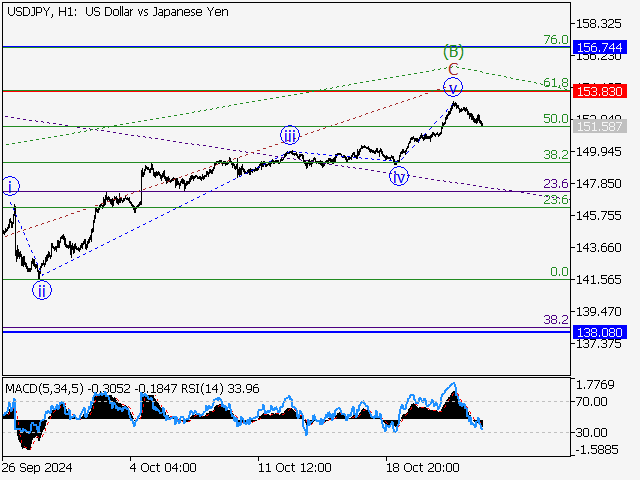This screenshot has width=640, height=480.
Task: Select the purple 38.2 Fibonacci label
Action: coord(556,320)
